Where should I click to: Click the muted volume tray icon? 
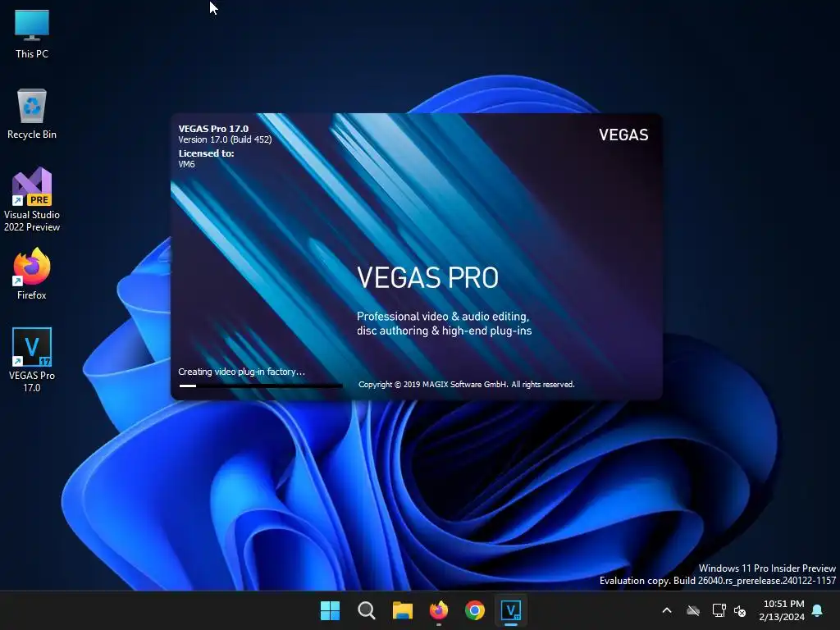tap(740, 610)
